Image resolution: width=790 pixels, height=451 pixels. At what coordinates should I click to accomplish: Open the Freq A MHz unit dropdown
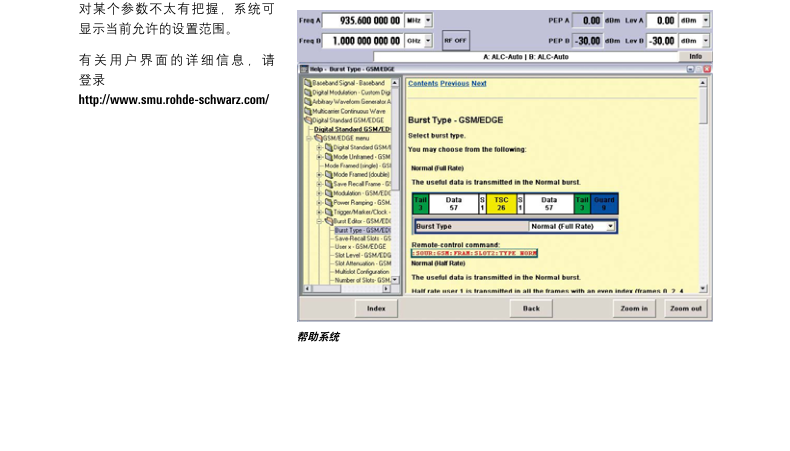pos(429,20)
